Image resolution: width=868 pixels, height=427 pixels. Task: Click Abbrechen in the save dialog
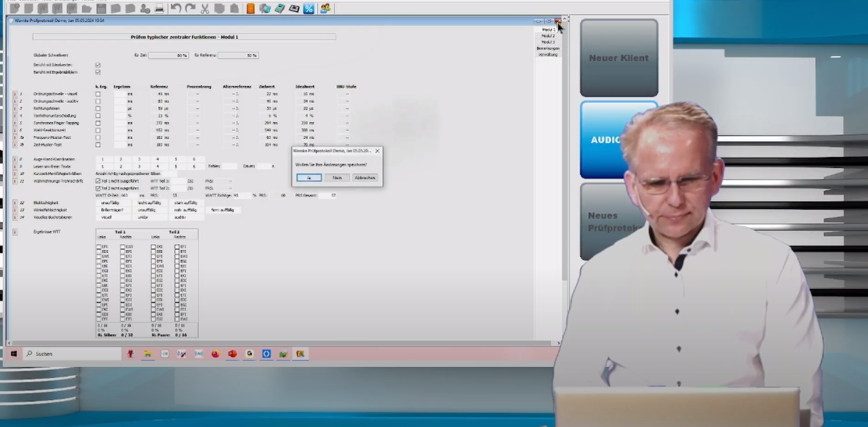365,177
